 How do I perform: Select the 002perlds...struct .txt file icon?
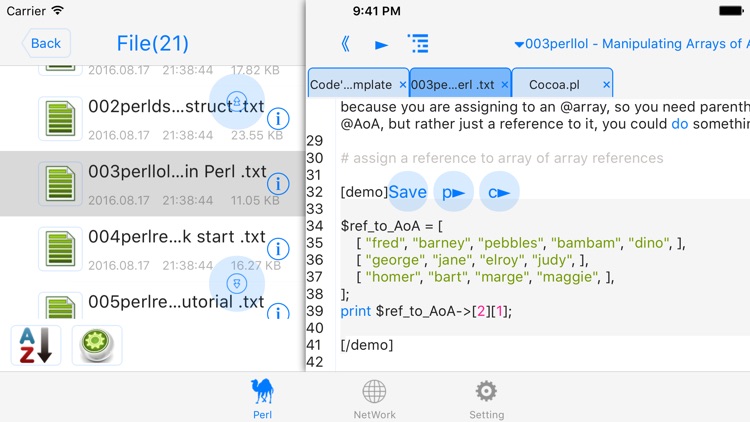60,119
